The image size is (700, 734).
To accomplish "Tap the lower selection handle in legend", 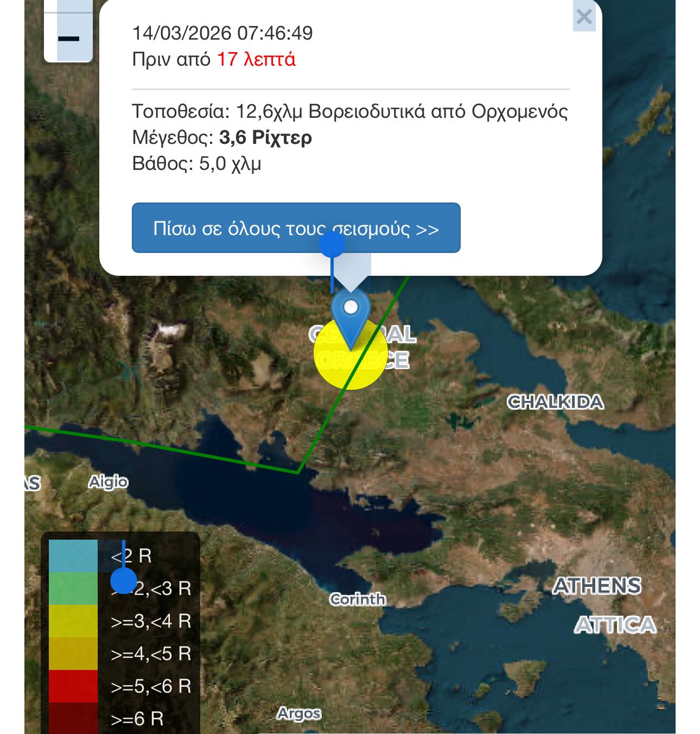I will coord(124,580).
